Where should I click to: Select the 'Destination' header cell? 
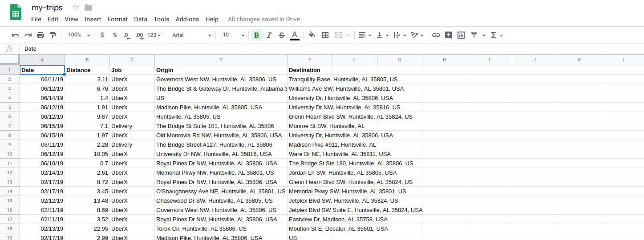(310, 70)
